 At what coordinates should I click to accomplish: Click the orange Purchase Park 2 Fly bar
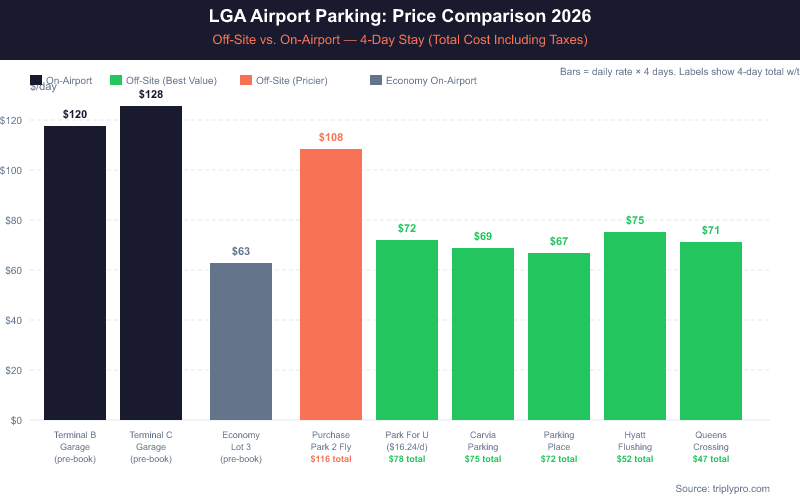tap(331, 284)
